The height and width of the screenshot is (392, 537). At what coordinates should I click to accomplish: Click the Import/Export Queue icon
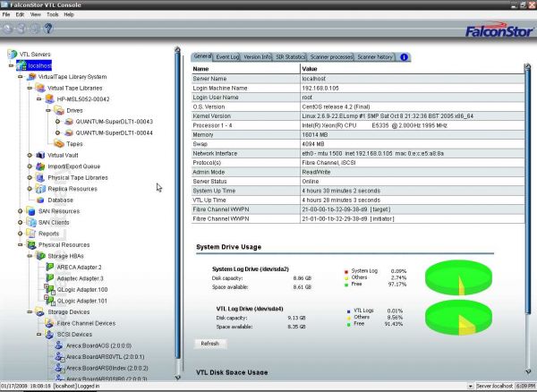pos(40,166)
